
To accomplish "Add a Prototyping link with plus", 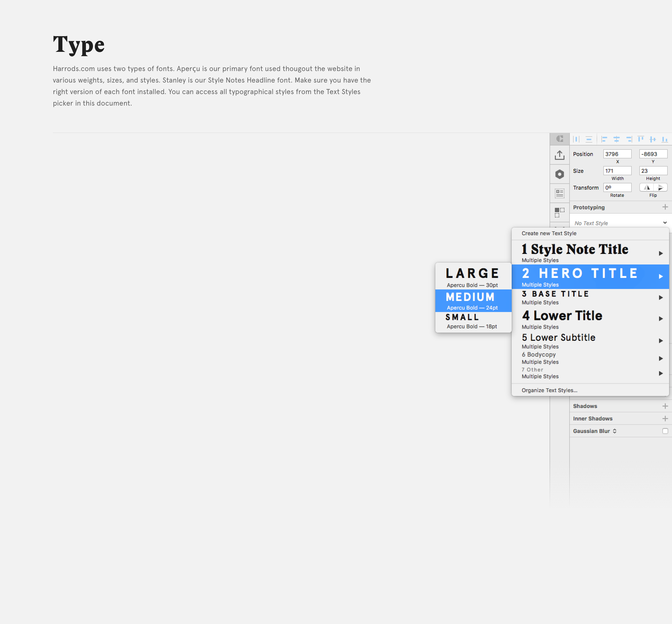I will click(x=665, y=207).
